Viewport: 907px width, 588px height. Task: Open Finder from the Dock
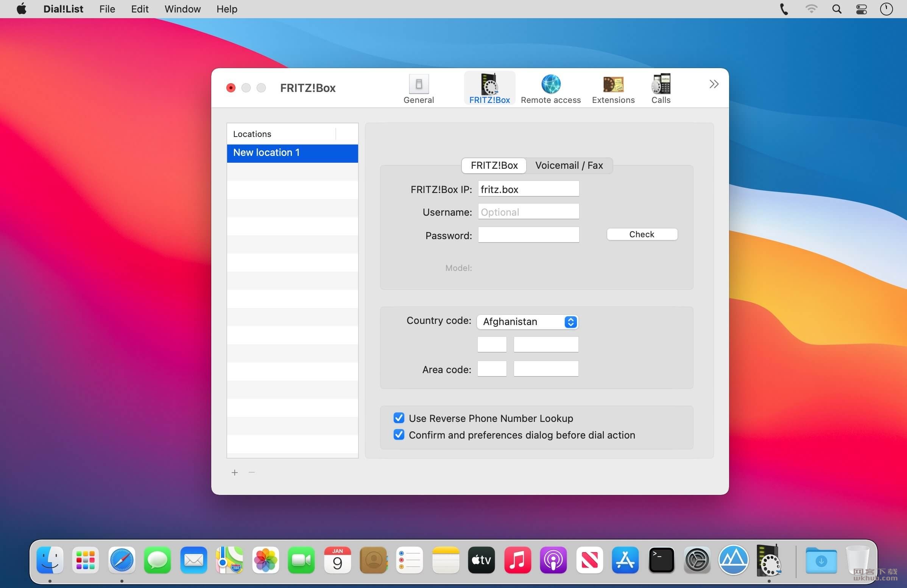50,560
